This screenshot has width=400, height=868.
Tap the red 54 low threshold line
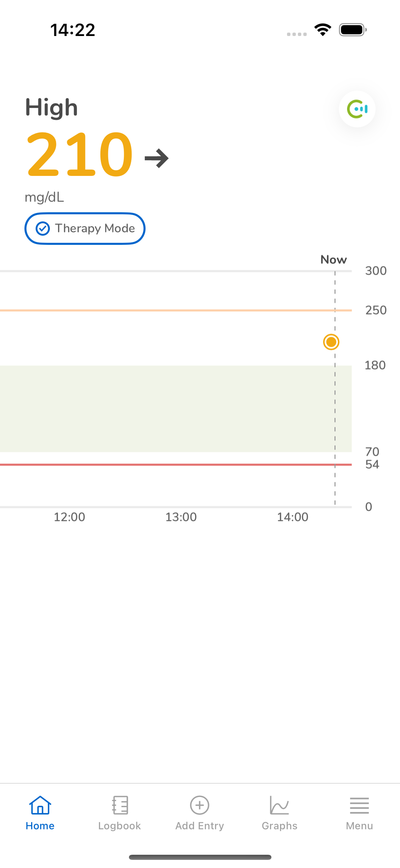[176, 465]
